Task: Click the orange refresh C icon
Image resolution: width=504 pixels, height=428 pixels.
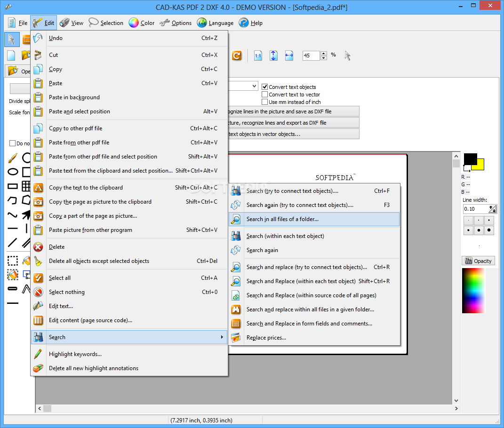Action: (237, 56)
